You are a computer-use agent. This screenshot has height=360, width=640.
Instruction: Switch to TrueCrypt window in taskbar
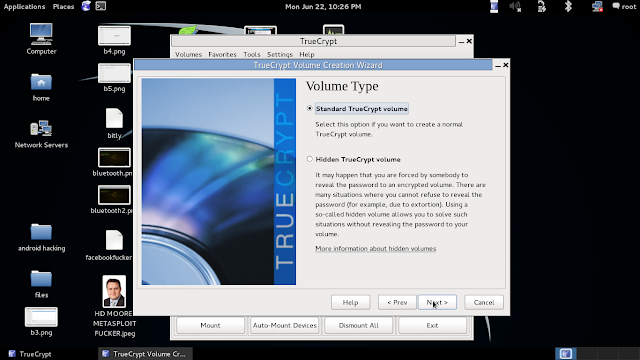coord(30,354)
